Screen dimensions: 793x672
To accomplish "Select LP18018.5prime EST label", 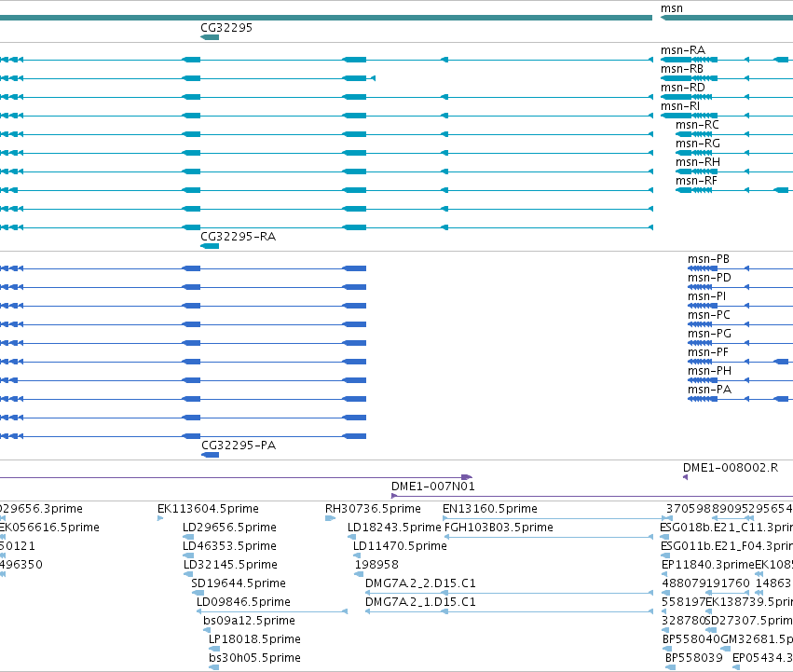I will tap(254, 639).
